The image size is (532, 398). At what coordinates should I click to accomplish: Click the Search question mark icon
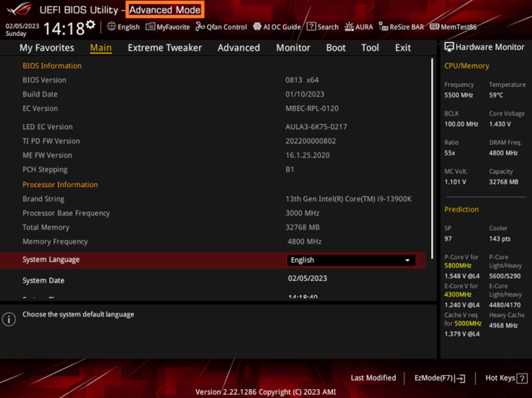(x=311, y=27)
